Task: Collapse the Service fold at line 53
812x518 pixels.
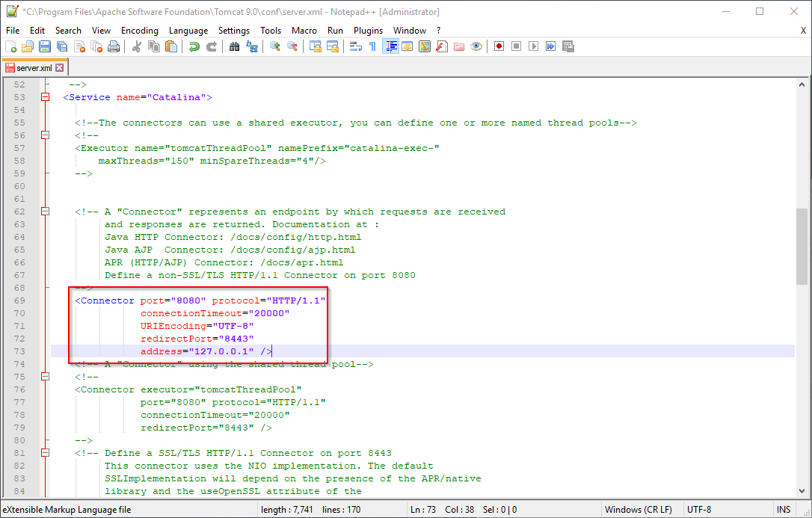Action: click(46, 97)
